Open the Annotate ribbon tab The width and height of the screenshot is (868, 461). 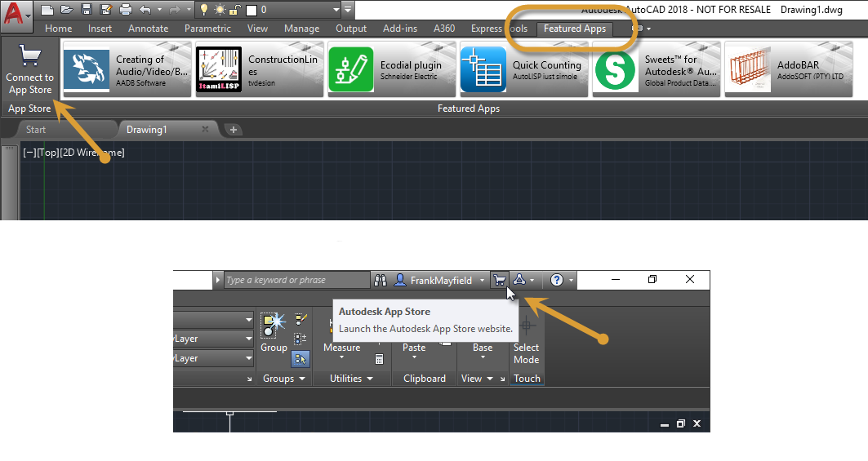pos(148,29)
